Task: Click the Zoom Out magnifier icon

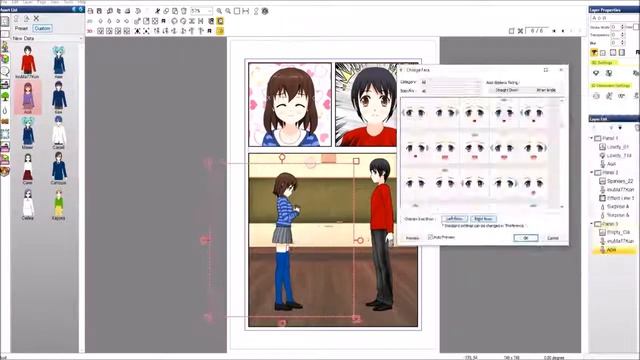Action: pyautogui.click(x=228, y=11)
